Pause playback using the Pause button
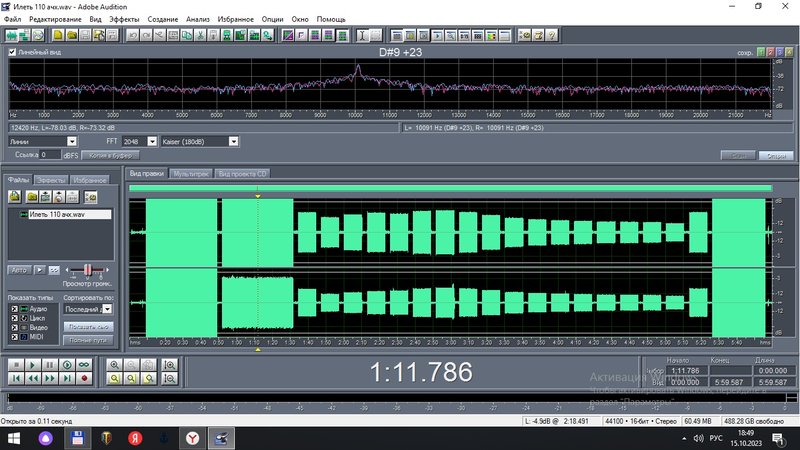This screenshot has height=450, width=800. [49, 365]
